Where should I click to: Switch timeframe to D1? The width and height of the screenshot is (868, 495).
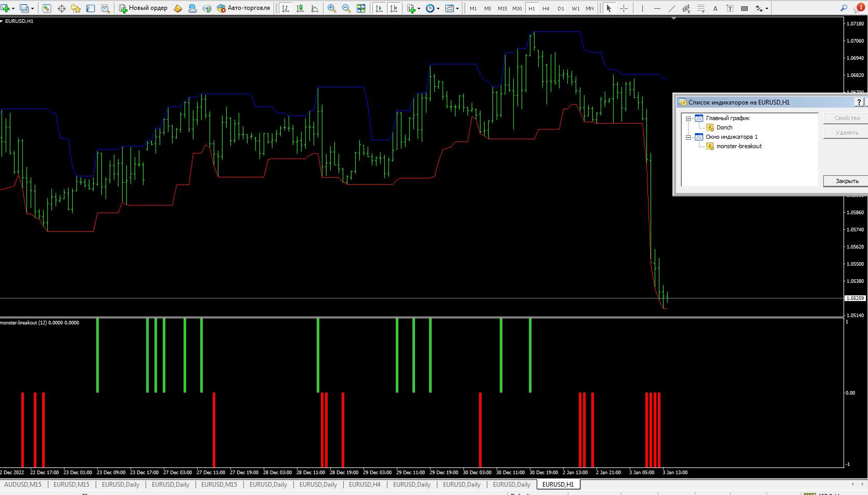coord(561,8)
